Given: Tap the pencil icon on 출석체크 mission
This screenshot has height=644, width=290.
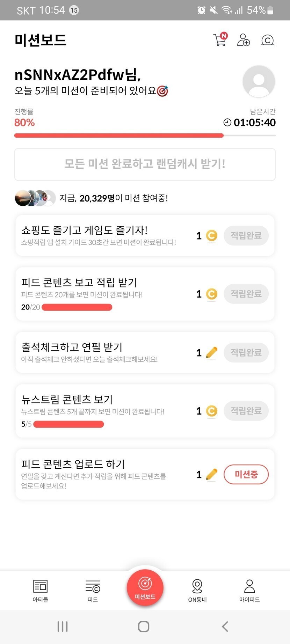Looking at the screenshot, I should point(211,353).
